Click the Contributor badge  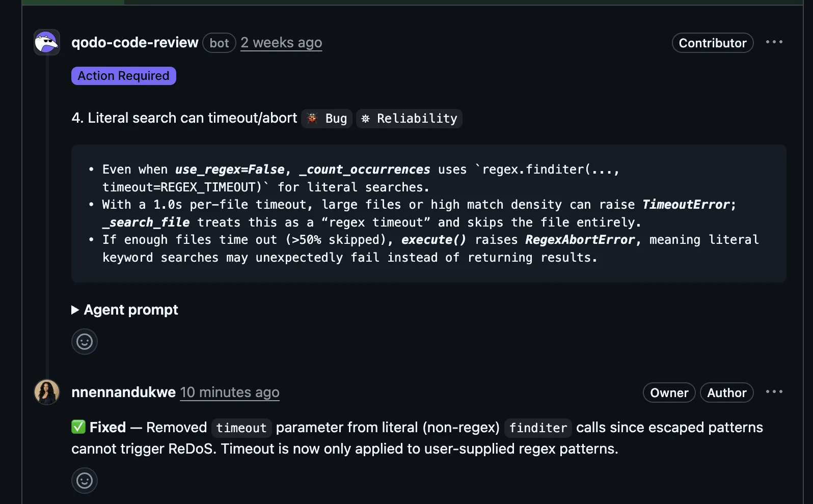[x=712, y=43]
